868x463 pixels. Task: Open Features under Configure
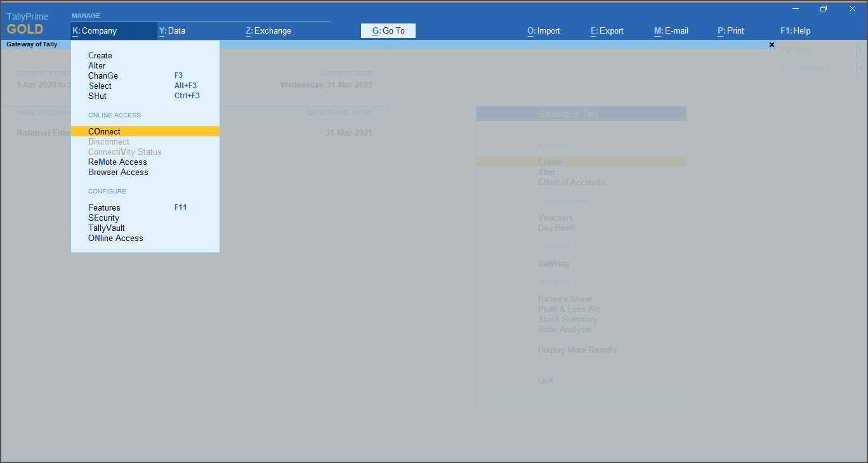tap(104, 207)
